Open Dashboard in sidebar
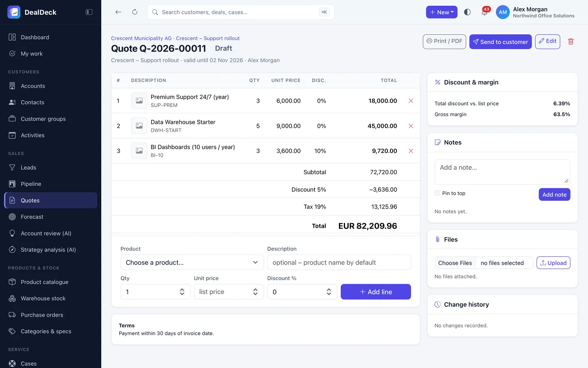This screenshot has width=588, height=368. click(x=51, y=37)
